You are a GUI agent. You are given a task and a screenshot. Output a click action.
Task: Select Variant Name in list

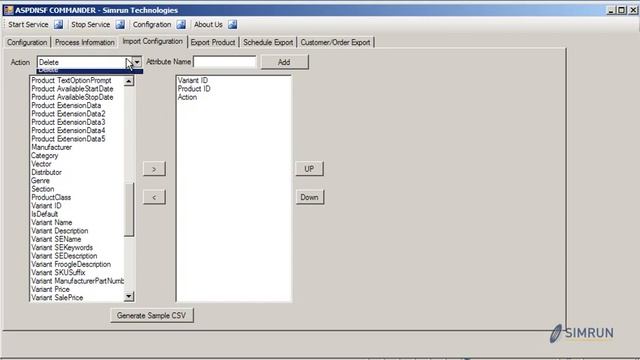click(x=51, y=222)
